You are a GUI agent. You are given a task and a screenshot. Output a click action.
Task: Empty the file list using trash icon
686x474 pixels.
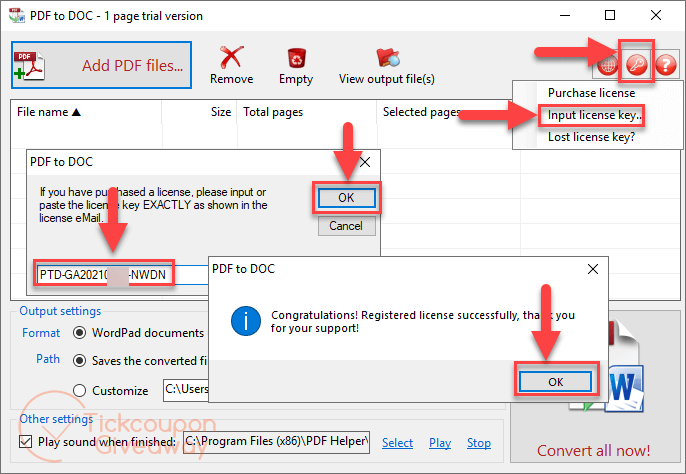click(x=296, y=65)
